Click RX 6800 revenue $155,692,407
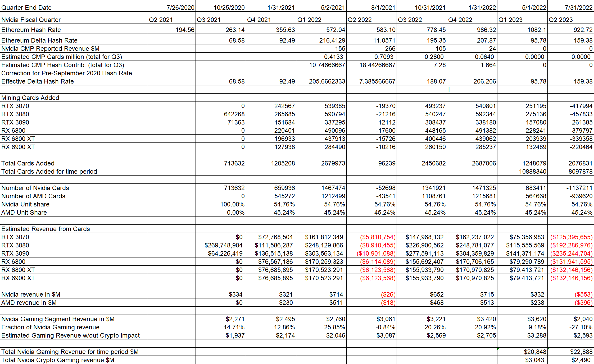Image resolution: width=594 pixels, height=364 pixels. click(x=422, y=261)
